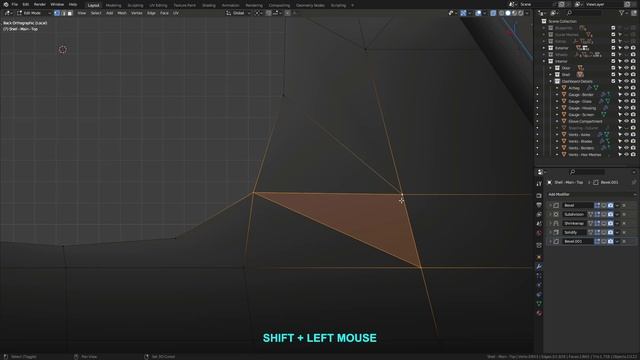The width and height of the screenshot is (640, 360).
Task: Remove the Solidify modifier with X
Action: coord(624,232)
